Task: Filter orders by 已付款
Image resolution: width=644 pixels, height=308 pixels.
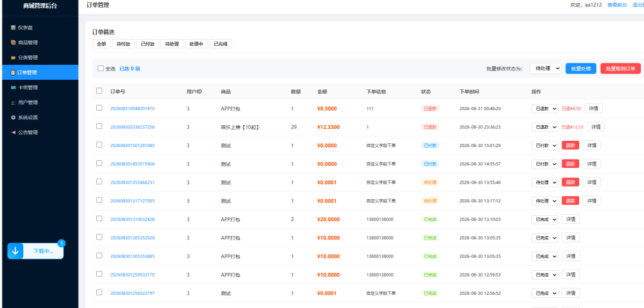Action: coord(147,44)
